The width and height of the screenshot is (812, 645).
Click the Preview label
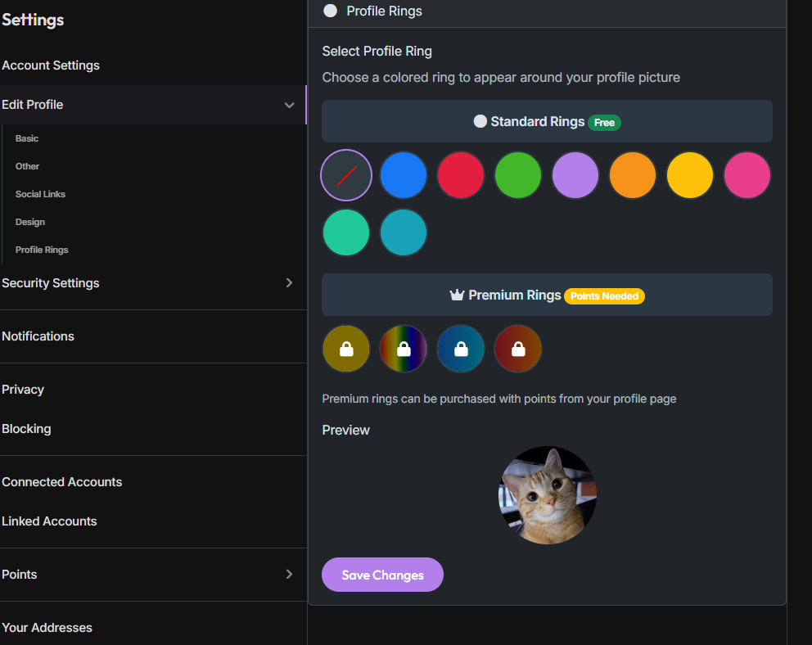[x=346, y=431]
